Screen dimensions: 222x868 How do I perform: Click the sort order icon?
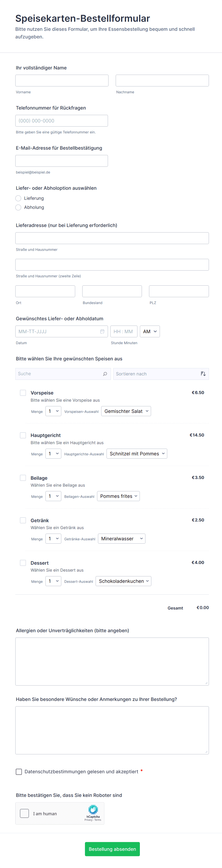(x=203, y=374)
